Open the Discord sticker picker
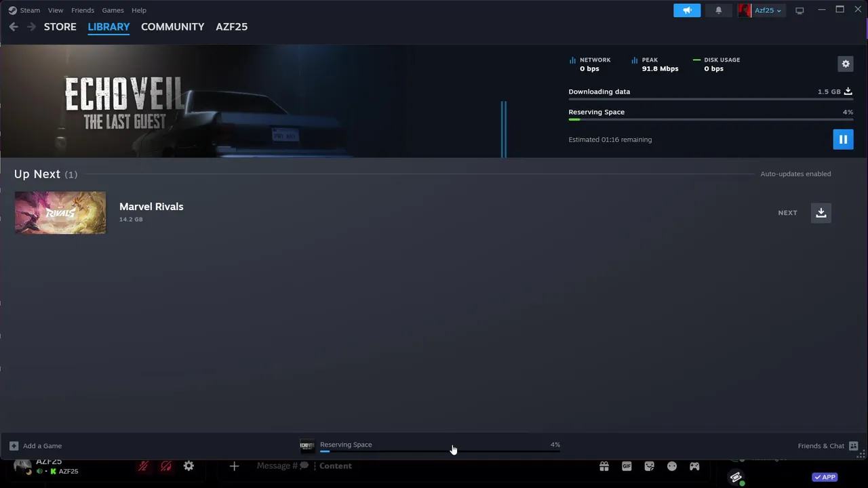 tap(650, 466)
